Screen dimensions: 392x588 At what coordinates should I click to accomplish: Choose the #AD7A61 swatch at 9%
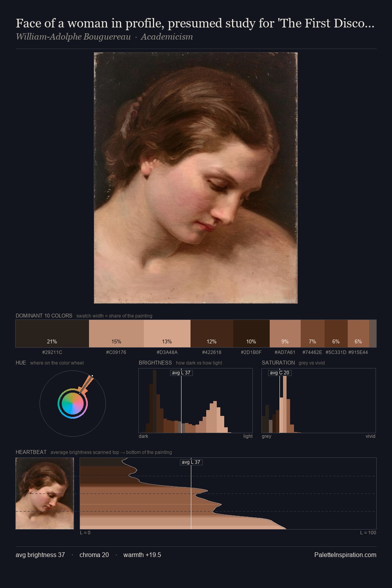285,334
